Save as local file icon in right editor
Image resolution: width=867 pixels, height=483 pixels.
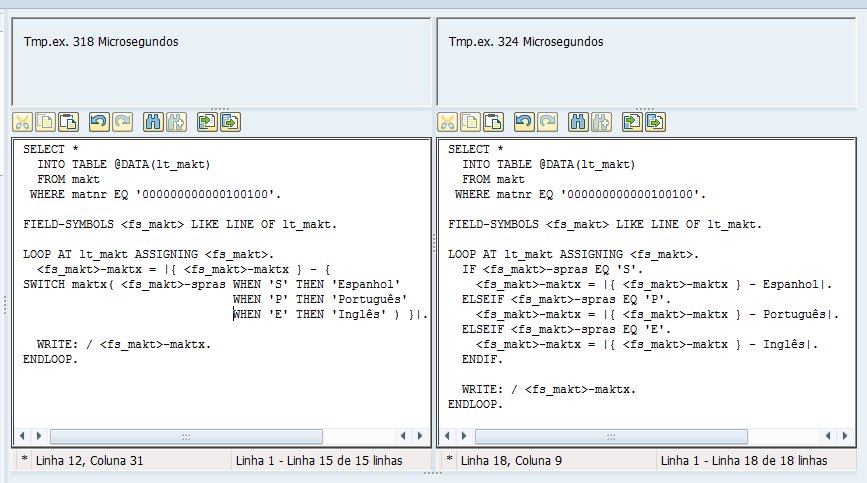tap(656, 122)
